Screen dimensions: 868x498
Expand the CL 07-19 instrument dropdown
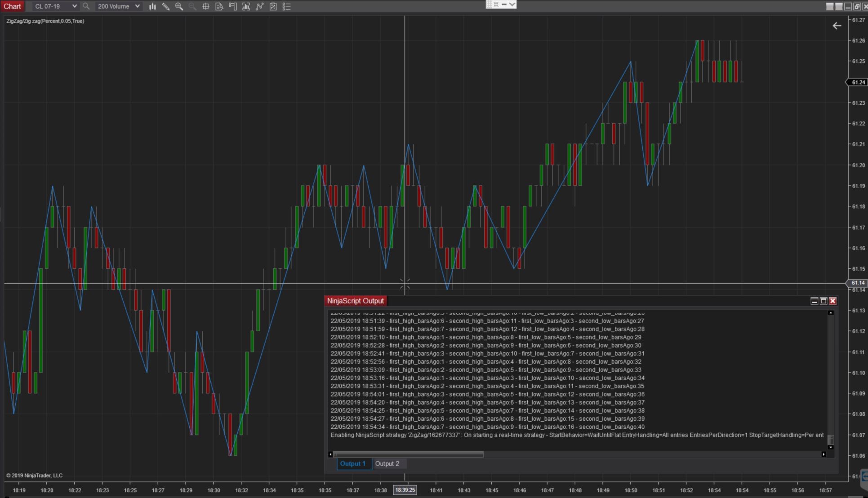(x=74, y=6)
